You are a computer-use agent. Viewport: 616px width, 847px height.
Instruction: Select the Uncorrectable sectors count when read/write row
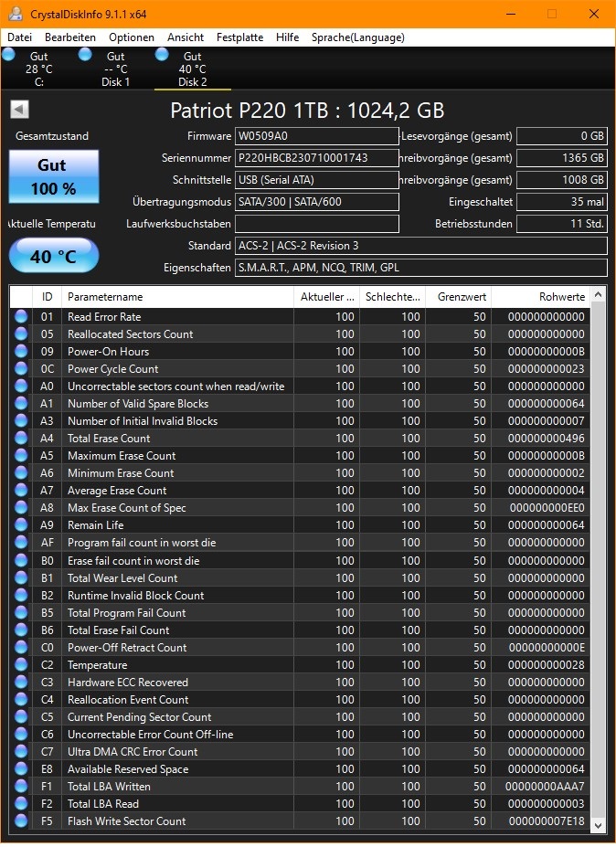coord(300,386)
